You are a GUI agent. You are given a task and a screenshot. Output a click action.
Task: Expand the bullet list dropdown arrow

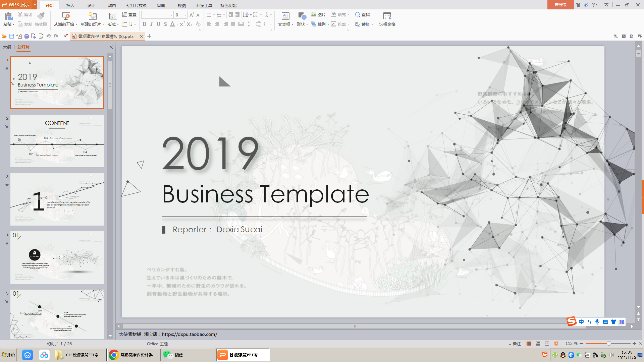214,15
